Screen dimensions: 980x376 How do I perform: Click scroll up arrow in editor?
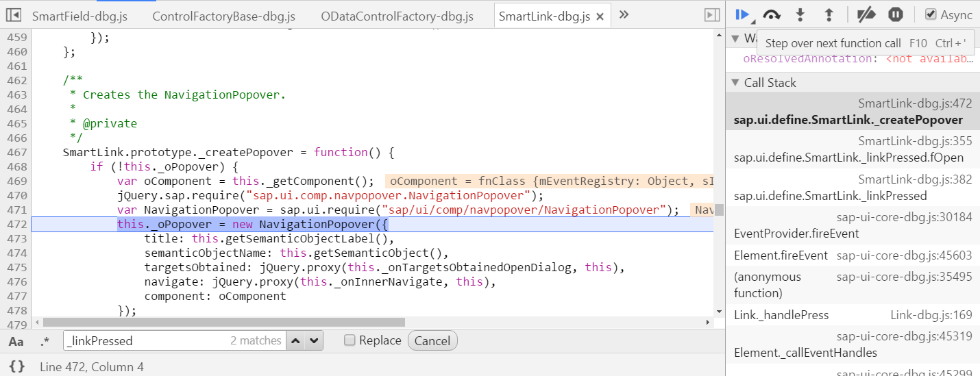(719, 34)
